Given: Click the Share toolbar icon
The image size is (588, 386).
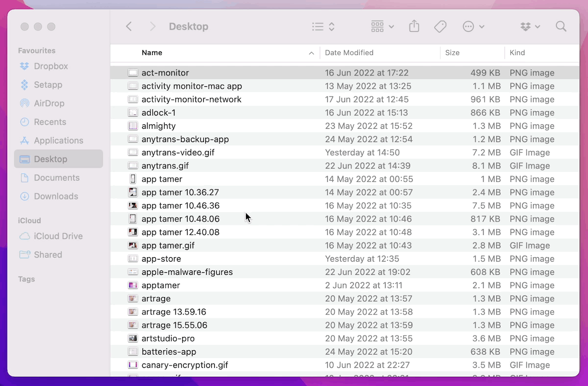Looking at the screenshot, I should pyautogui.click(x=414, y=26).
